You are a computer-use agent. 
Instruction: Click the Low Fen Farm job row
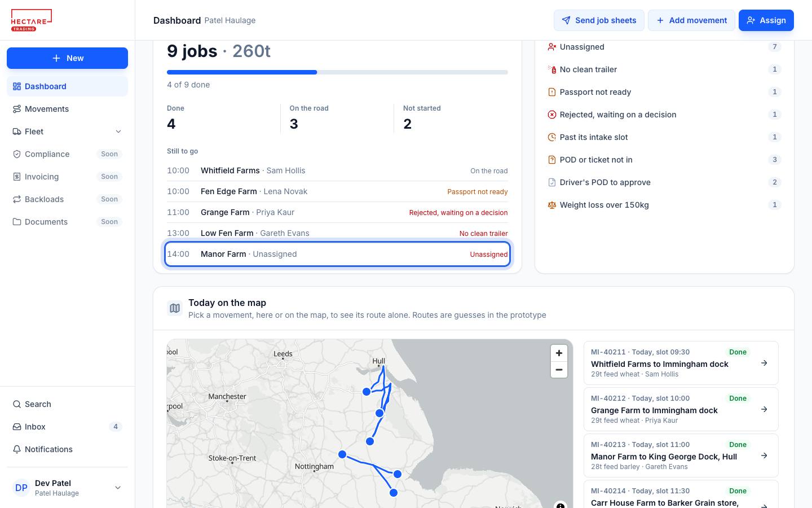click(x=337, y=233)
